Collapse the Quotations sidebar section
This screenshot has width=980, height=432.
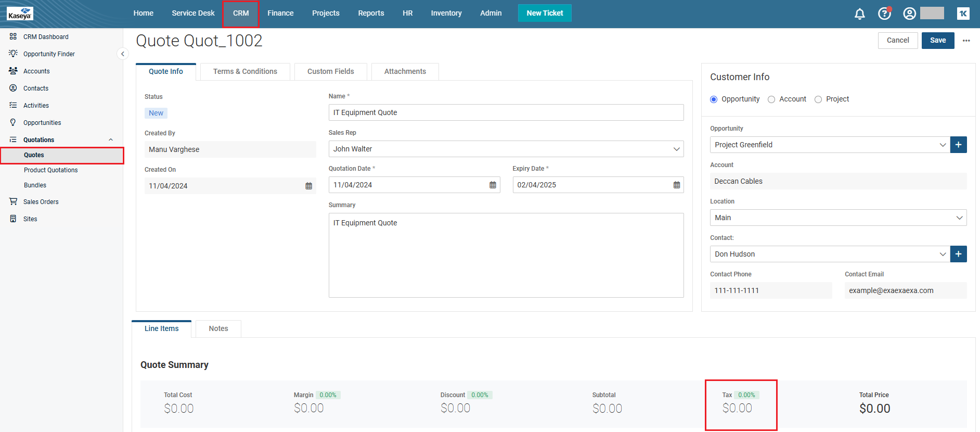(110, 140)
